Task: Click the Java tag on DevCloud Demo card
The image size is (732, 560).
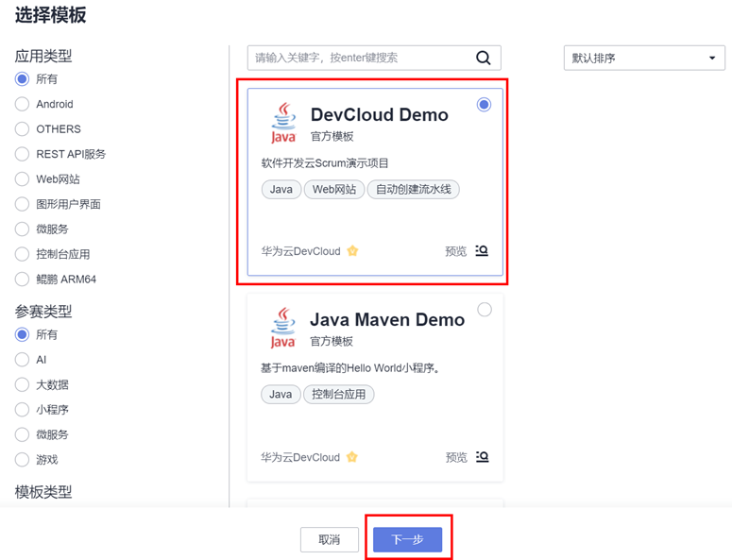Action: 281,190
